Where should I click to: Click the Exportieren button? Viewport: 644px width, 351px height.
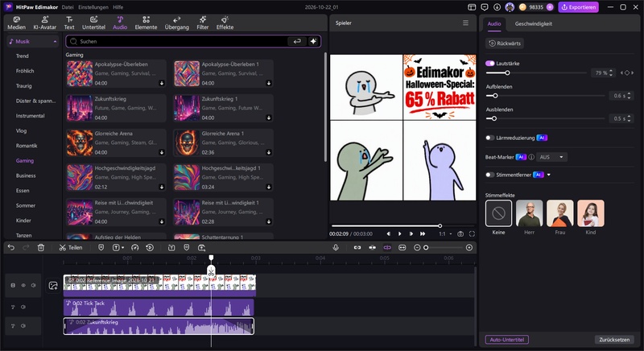coord(578,7)
